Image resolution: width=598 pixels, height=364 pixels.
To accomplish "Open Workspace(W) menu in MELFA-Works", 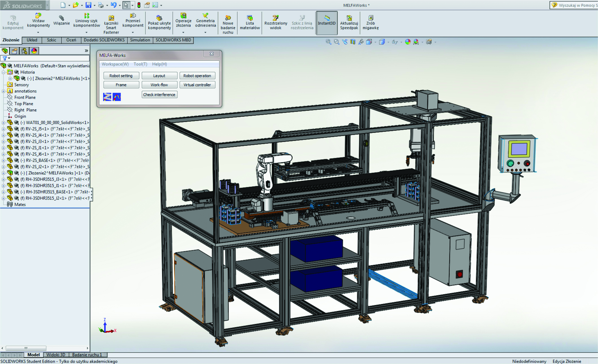I will pos(115,64).
